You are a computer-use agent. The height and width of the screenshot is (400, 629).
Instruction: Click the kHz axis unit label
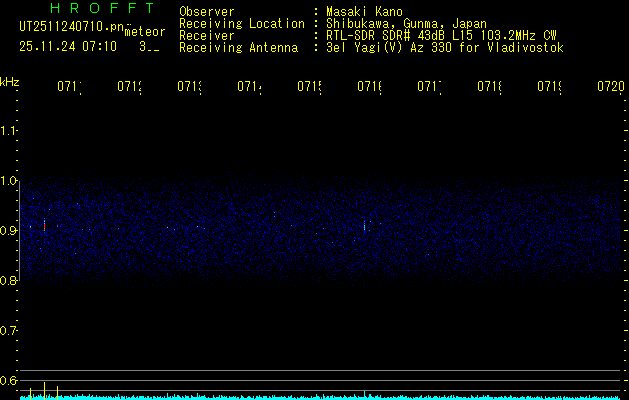click(9, 82)
